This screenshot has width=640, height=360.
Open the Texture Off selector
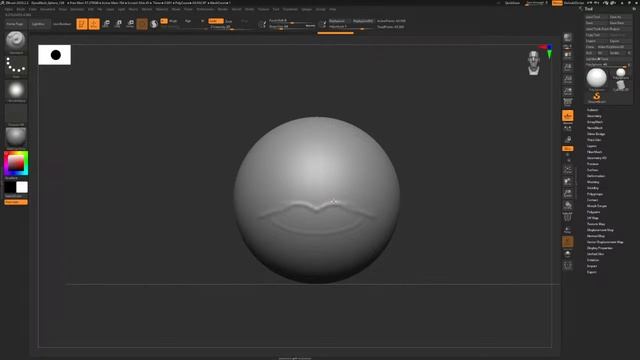(x=16, y=115)
